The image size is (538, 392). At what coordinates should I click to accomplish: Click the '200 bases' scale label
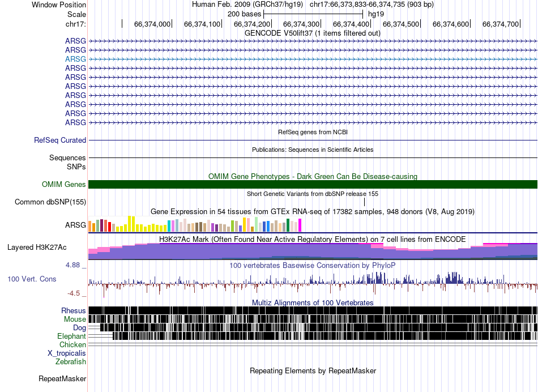point(244,14)
